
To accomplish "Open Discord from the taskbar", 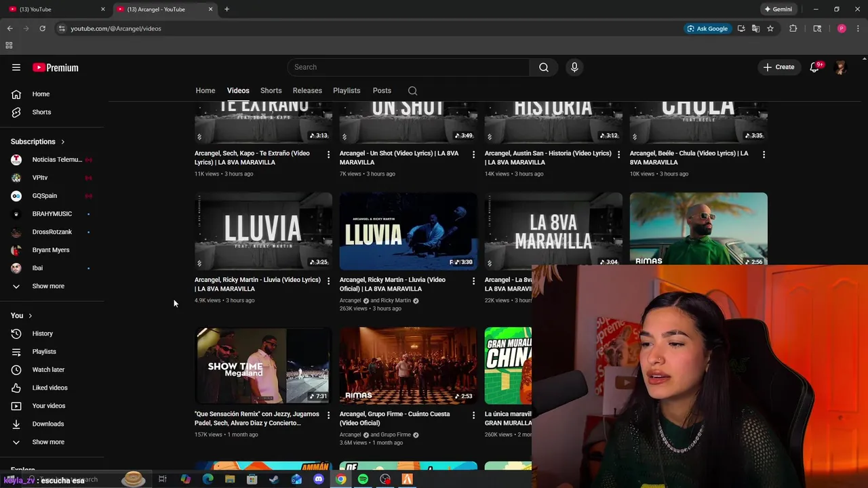I will click(319, 479).
